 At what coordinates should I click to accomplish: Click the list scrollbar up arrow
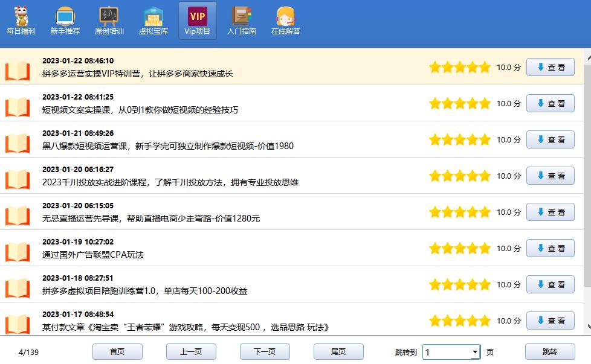588,57
